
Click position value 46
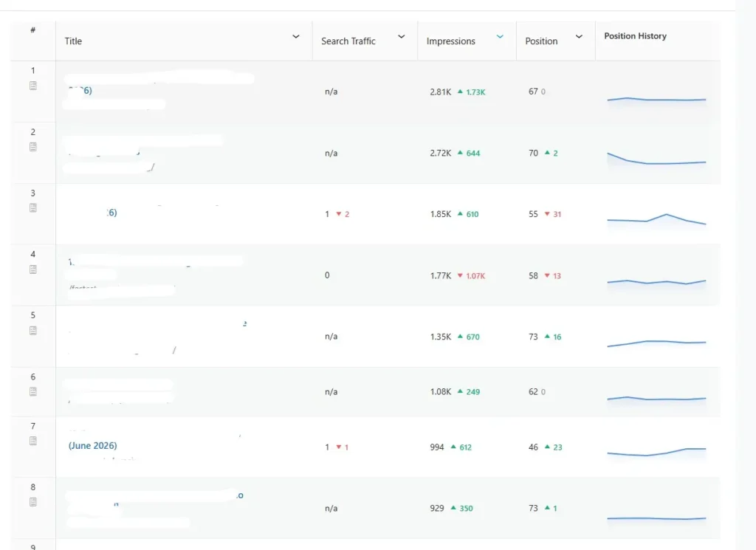click(533, 447)
